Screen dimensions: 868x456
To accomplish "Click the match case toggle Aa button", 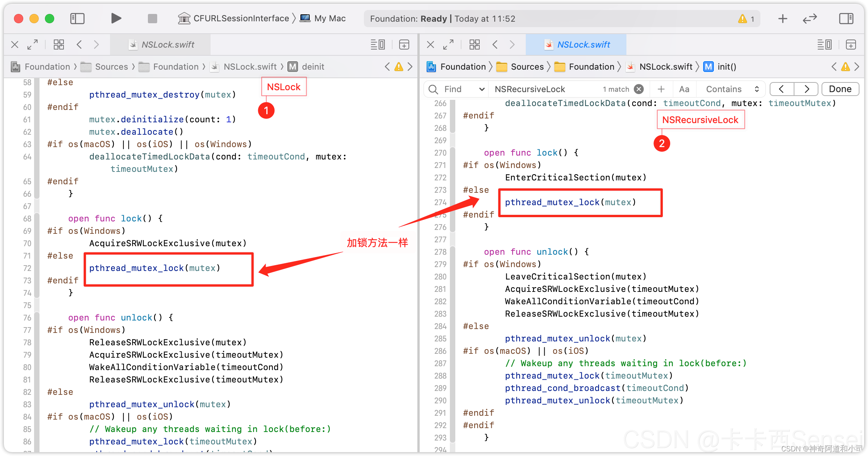I will [x=685, y=89].
